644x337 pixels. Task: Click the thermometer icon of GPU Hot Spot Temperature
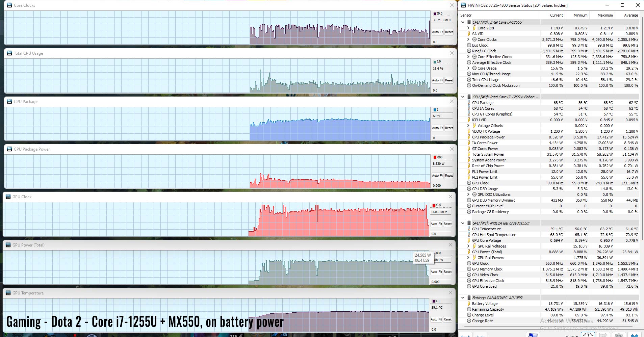(x=469, y=235)
